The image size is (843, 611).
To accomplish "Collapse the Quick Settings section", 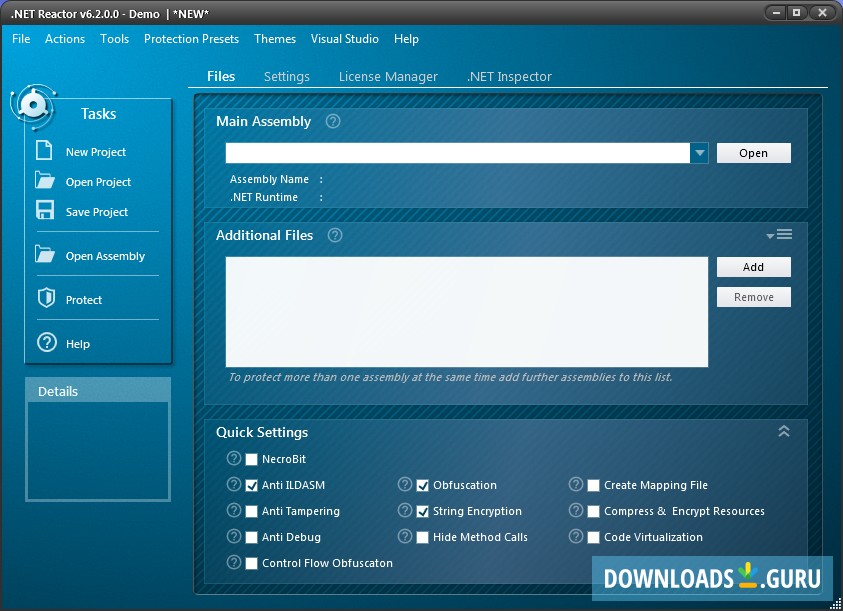I will (784, 431).
